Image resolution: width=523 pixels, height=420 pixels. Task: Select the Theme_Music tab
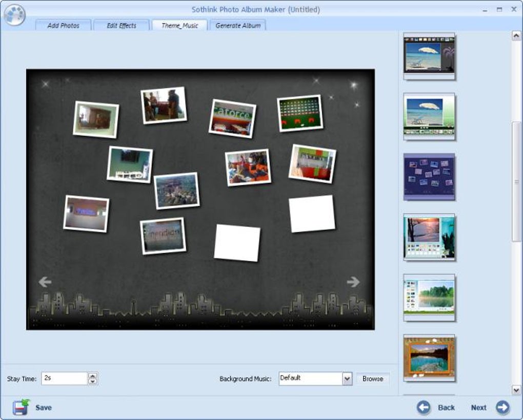coord(180,25)
